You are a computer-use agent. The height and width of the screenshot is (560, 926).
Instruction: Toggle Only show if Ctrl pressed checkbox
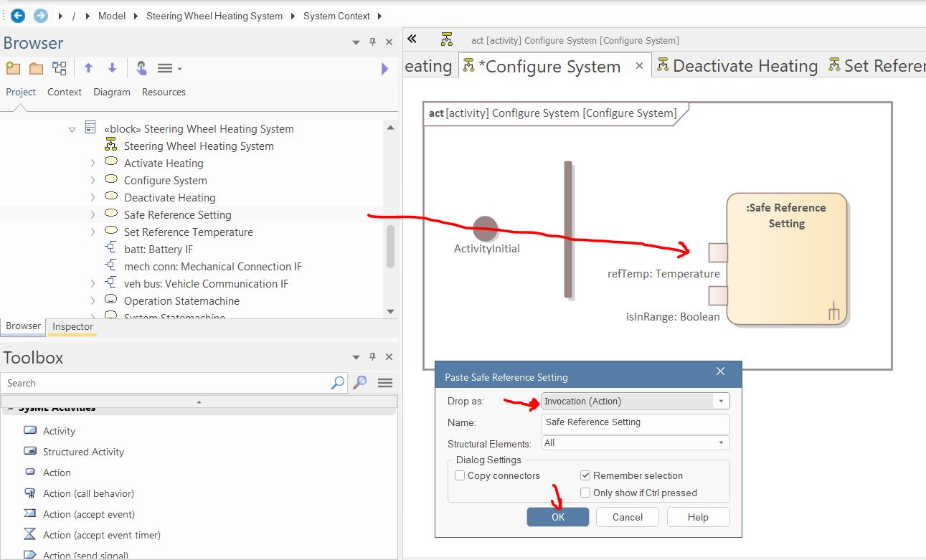pyautogui.click(x=585, y=493)
